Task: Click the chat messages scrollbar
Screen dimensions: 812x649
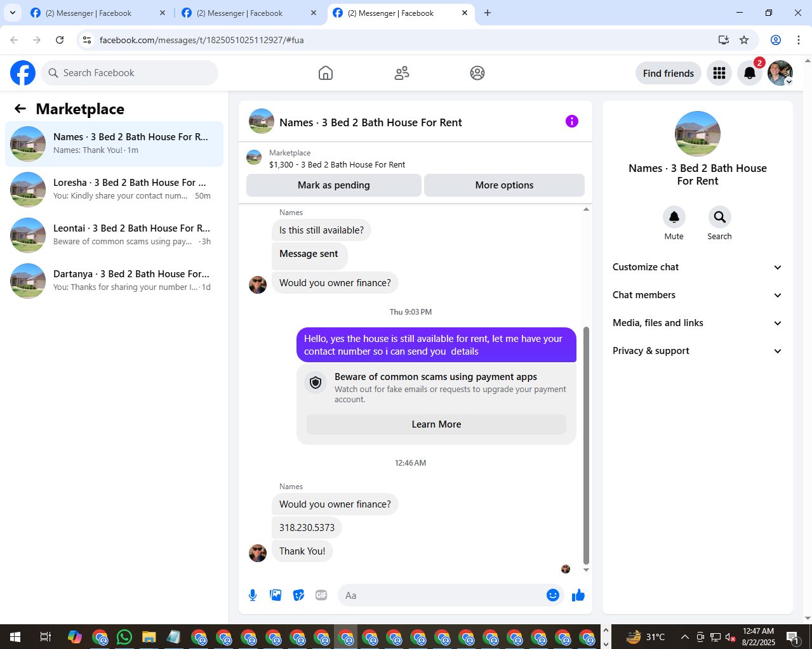Action: (x=586, y=444)
